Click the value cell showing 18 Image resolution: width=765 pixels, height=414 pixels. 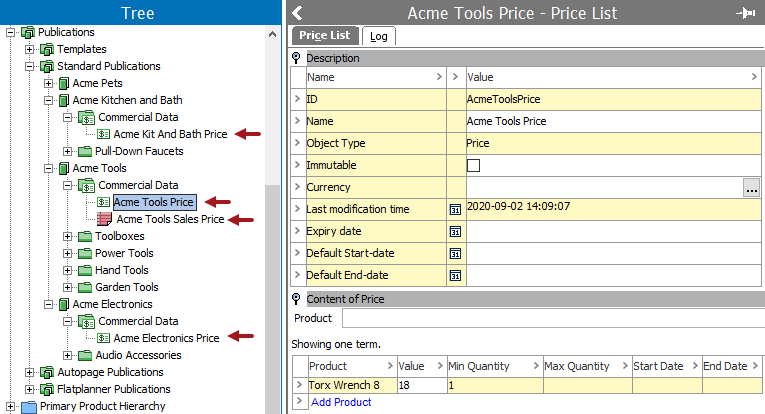coord(422,385)
